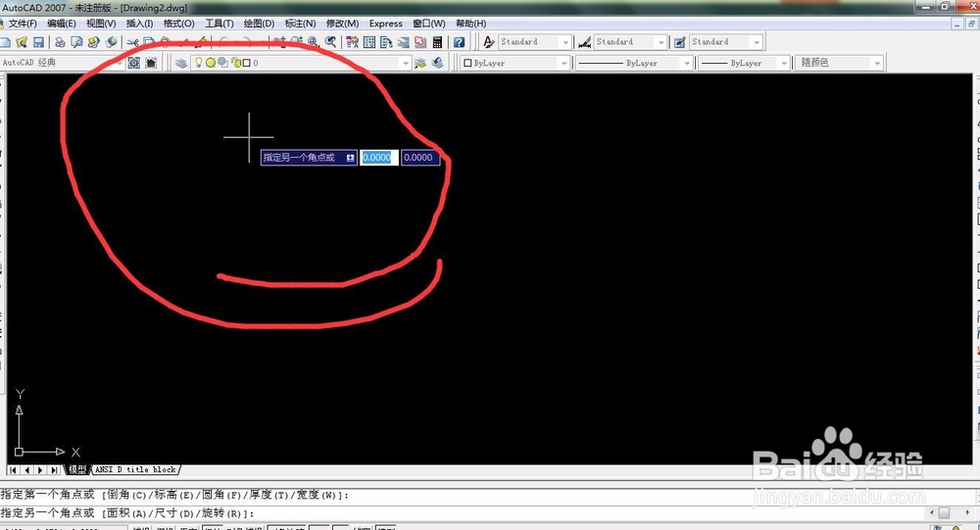Toggle layer 0 viewport freeze icon
Screen dimensions: 980x530
(221, 63)
